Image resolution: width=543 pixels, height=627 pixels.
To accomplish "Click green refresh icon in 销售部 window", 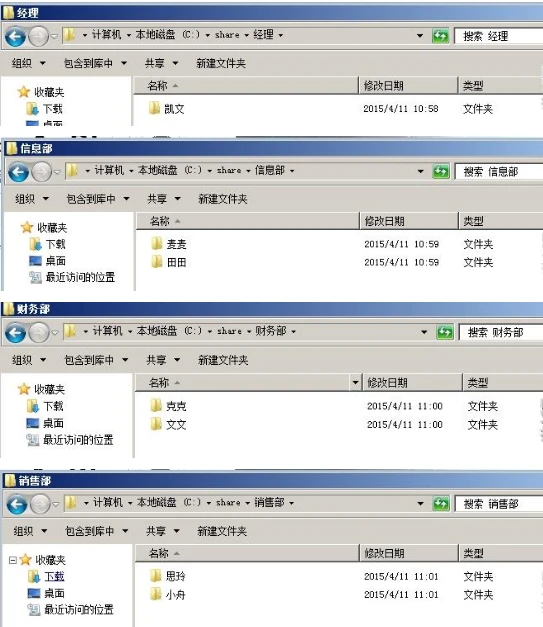I will 441,503.
